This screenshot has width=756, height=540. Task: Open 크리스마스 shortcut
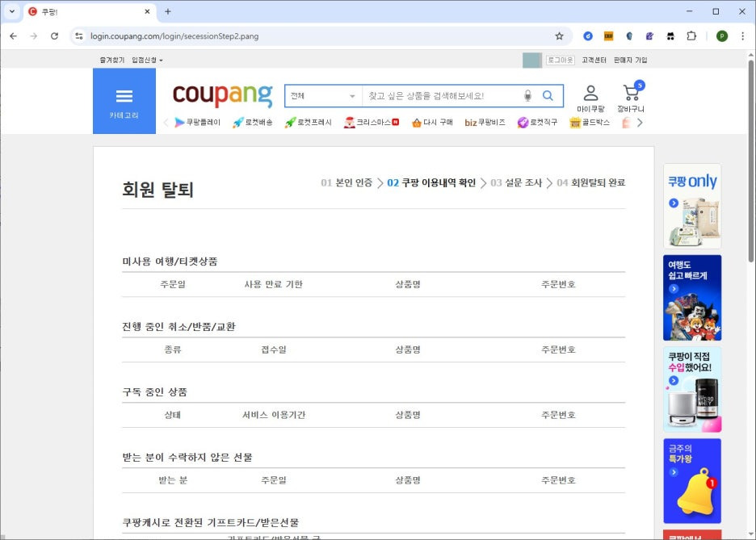(372, 123)
